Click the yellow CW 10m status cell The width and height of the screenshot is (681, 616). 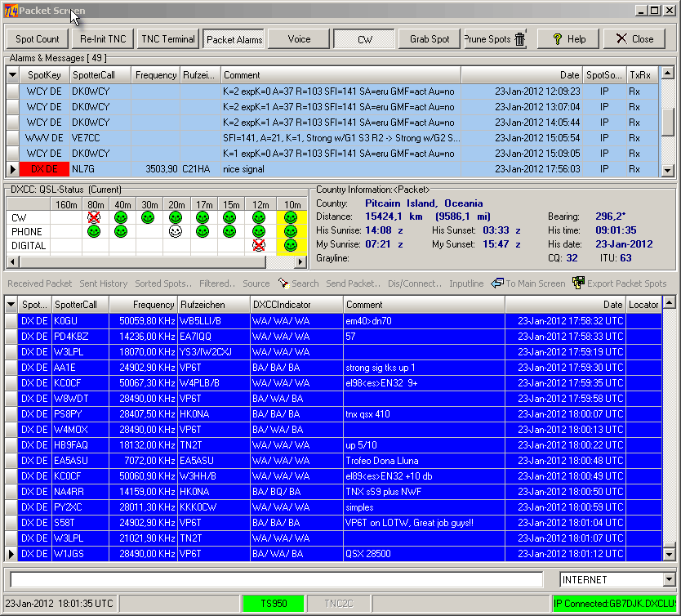(290, 217)
